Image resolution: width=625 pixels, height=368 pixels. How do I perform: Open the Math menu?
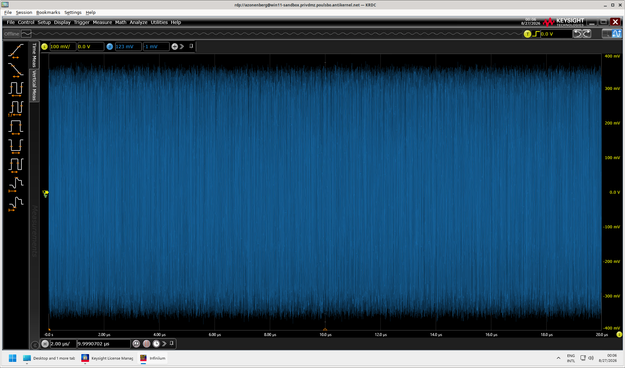[121, 22]
